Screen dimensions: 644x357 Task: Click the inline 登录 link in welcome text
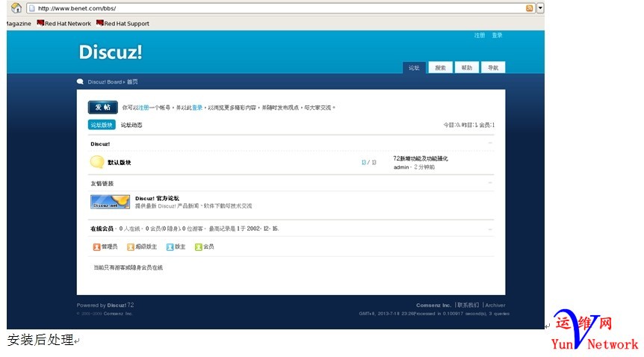[x=197, y=108]
